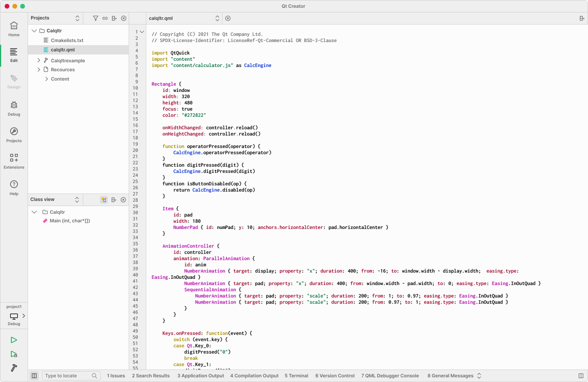
Task: Toggle the left sidebar visibility
Action: (34, 376)
